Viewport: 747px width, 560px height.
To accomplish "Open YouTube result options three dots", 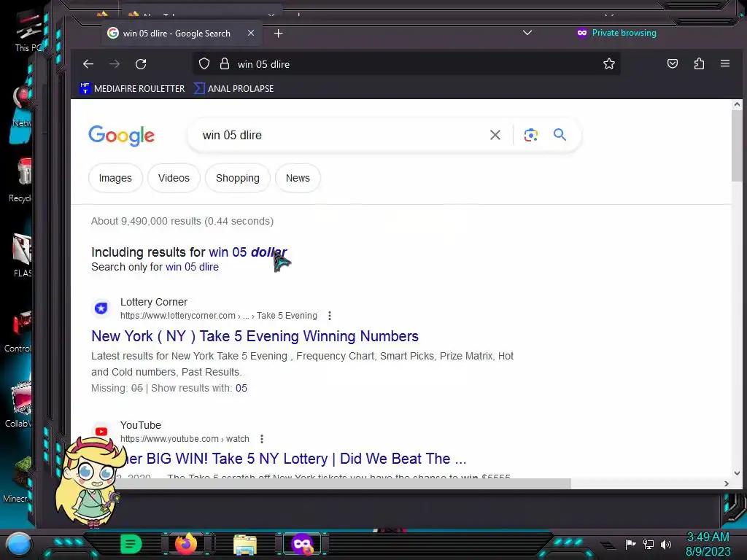I will coord(262,438).
